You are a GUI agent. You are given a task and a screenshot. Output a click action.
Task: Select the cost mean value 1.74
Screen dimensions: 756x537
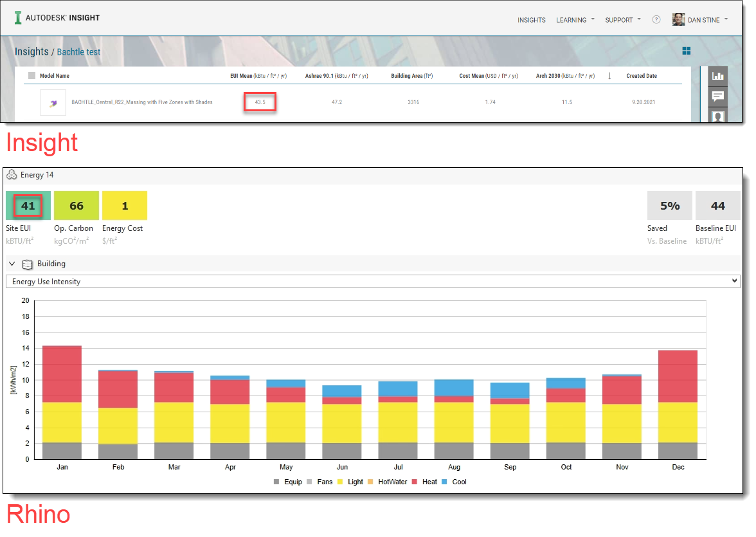[491, 102]
